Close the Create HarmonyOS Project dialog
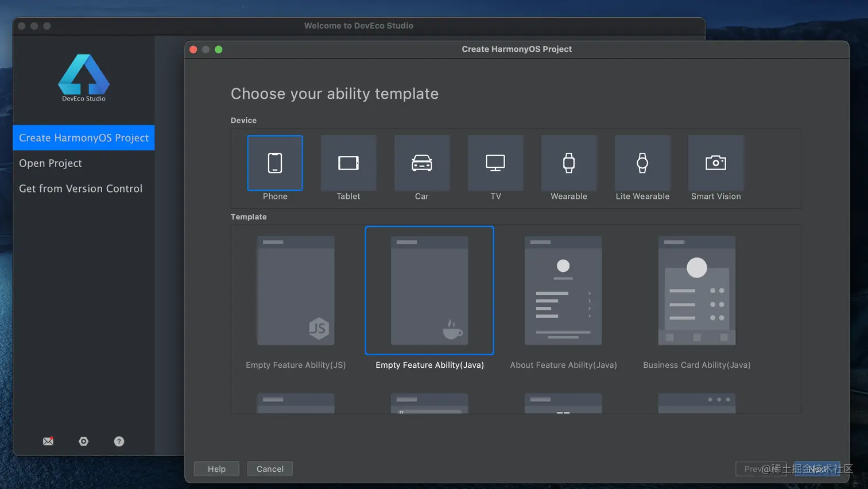The image size is (868, 489). (x=193, y=49)
